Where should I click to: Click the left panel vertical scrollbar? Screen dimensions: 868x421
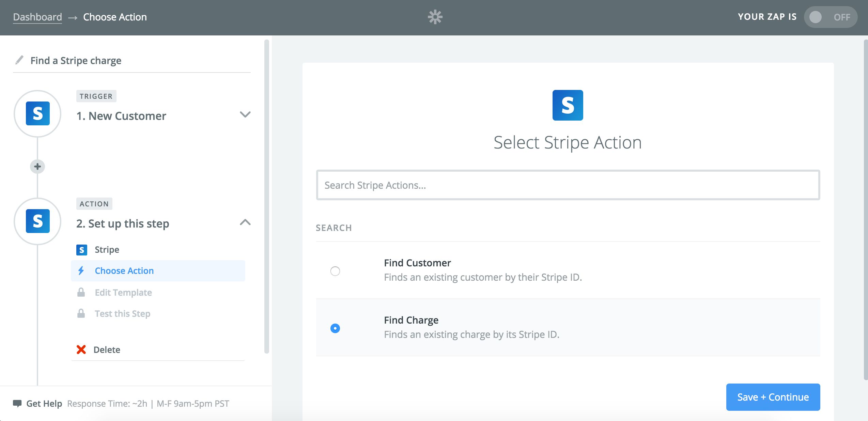[x=267, y=197]
